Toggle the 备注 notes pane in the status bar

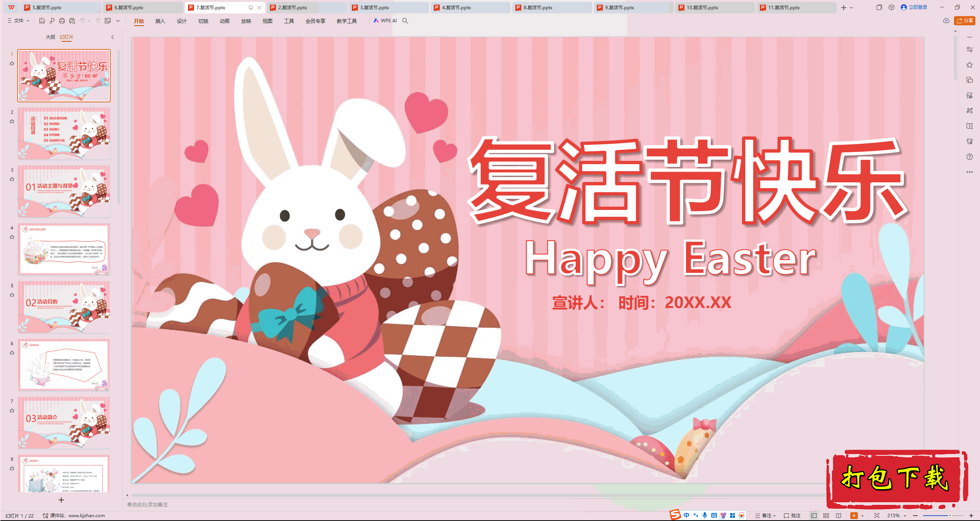765,516
